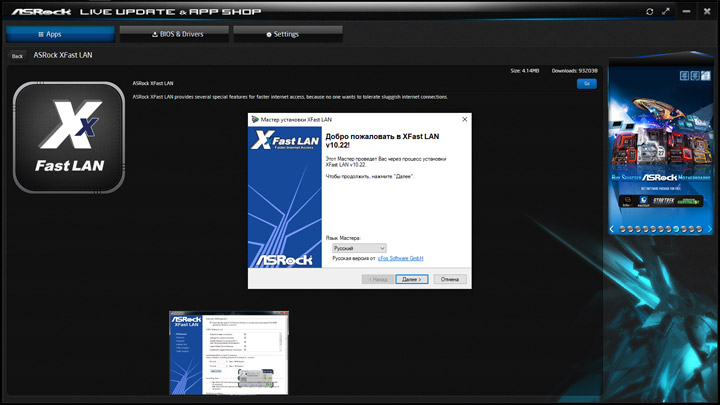Open the Settings tab

click(x=288, y=34)
